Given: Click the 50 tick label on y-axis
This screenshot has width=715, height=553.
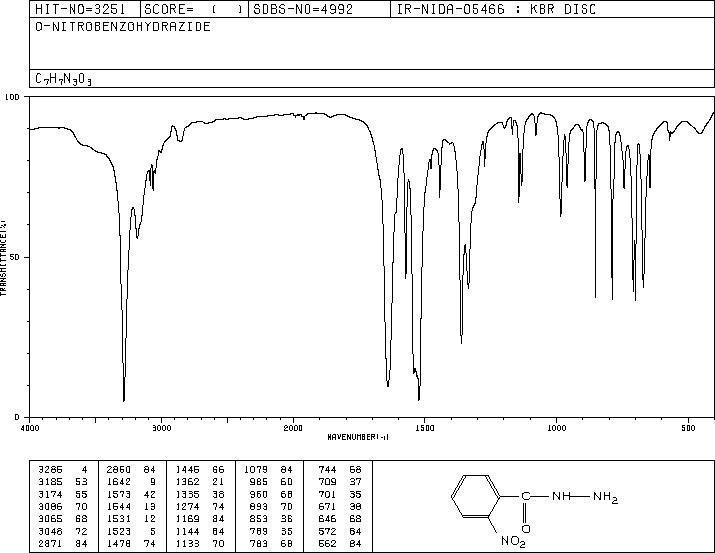Looking at the screenshot, I should (15, 257).
